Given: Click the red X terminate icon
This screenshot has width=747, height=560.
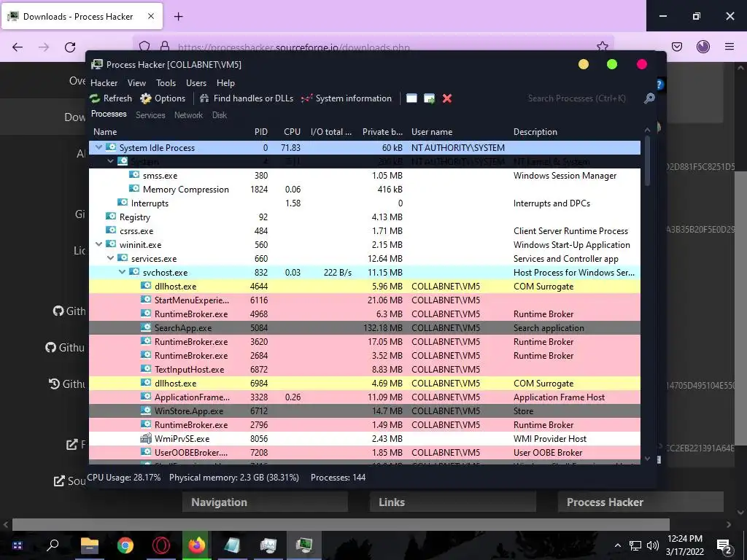Looking at the screenshot, I should (x=447, y=98).
